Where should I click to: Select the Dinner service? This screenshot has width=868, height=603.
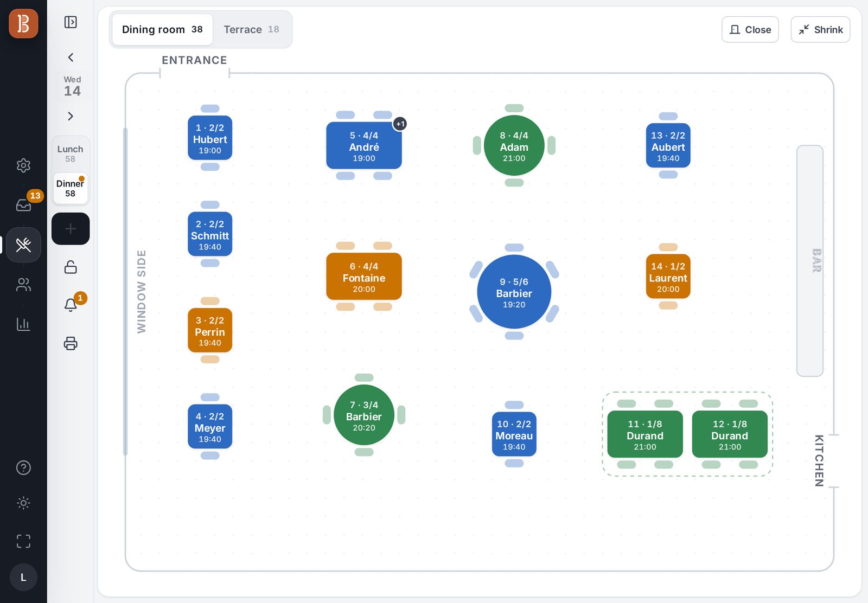[x=71, y=188]
